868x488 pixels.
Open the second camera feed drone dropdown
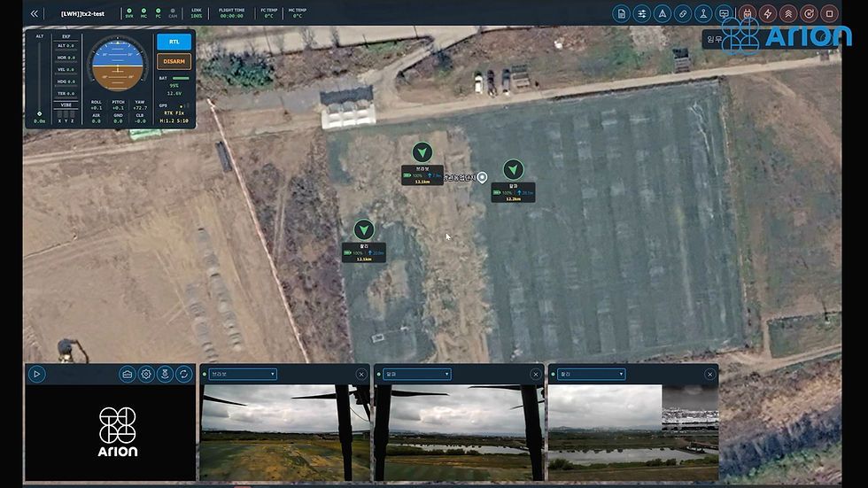pos(417,374)
